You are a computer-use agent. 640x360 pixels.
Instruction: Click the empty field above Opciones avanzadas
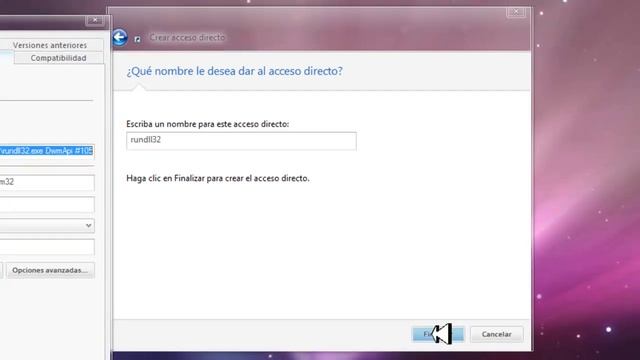(47, 247)
